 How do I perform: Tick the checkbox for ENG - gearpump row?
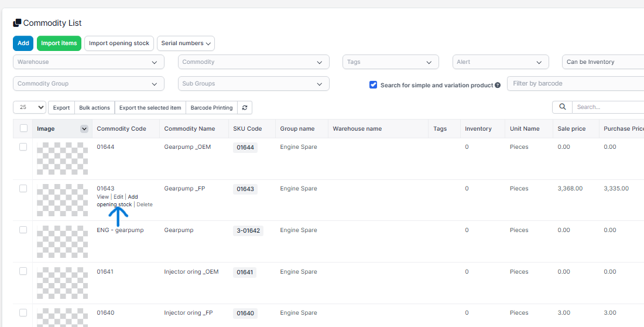click(x=23, y=230)
